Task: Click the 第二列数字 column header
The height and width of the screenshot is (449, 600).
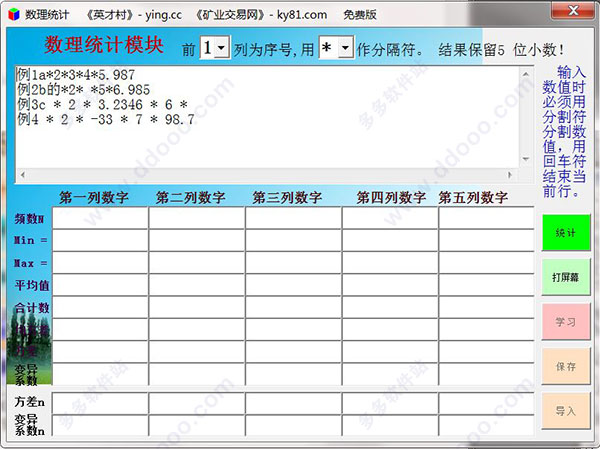Action: click(x=191, y=198)
